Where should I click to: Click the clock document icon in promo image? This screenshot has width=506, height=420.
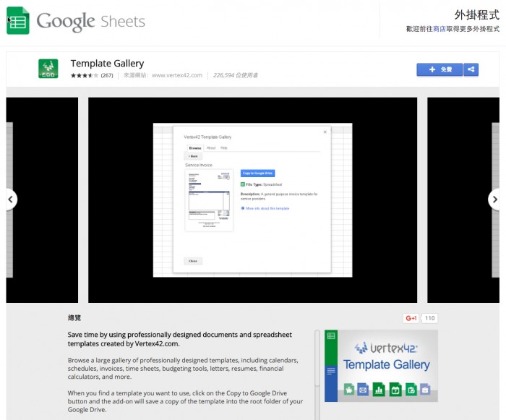coord(411,390)
